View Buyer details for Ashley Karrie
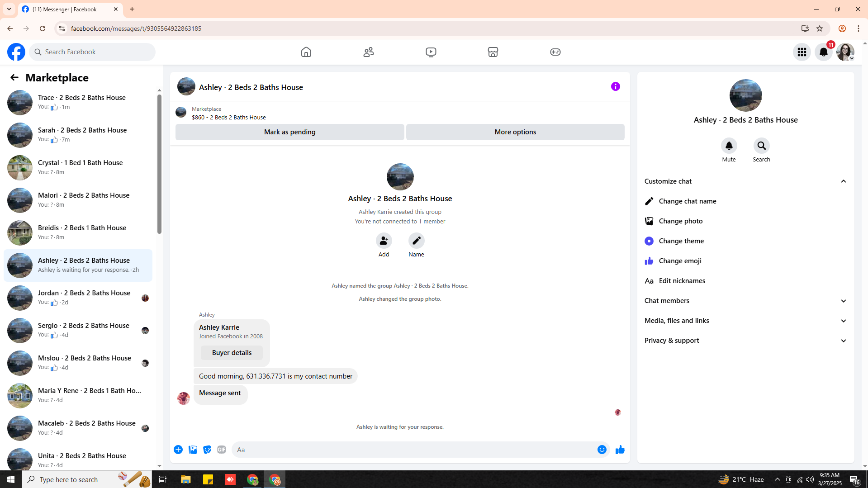Image resolution: width=868 pixels, height=488 pixels. click(x=232, y=353)
